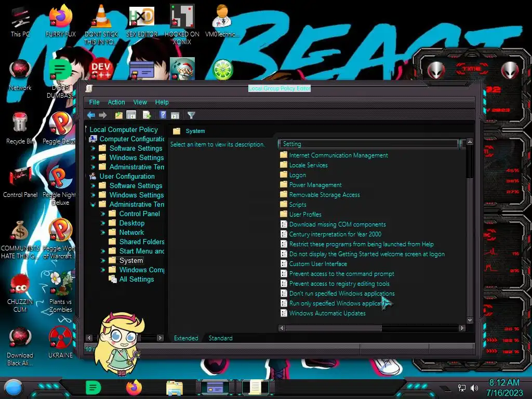
Task: Select the Locale Services folder
Action: (308, 165)
